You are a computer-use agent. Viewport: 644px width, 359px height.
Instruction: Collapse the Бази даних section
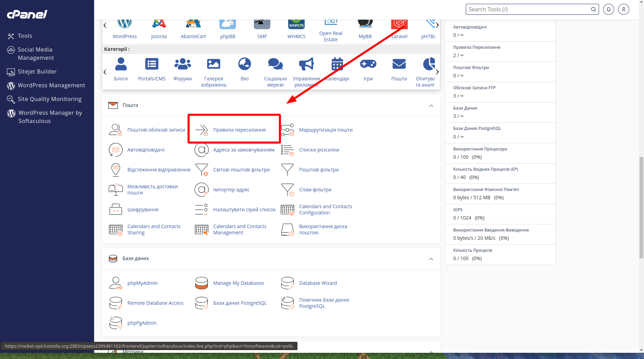pos(431,259)
